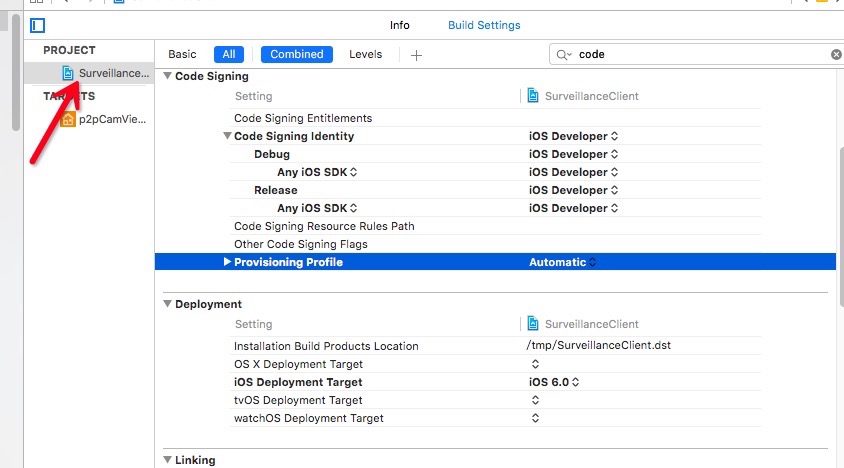This screenshot has width=844, height=468.
Task: Select the SurveillanceClient project file icon
Action: point(68,73)
